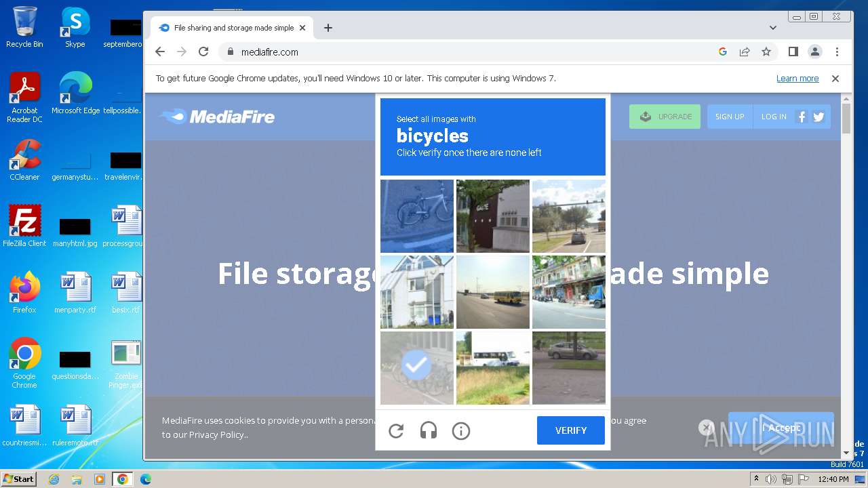Select the File sharing and storage tab

click(232, 28)
